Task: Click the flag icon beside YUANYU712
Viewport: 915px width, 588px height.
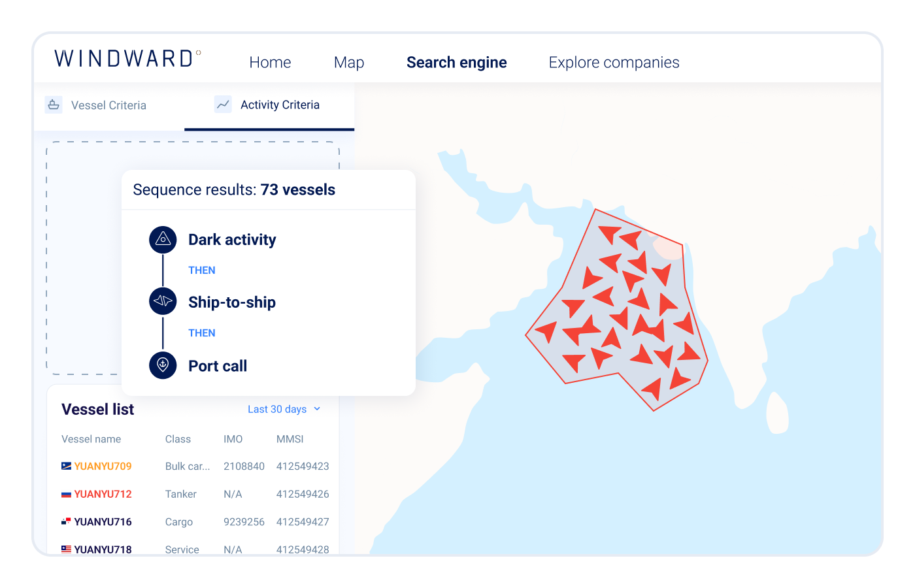Action: pyautogui.click(x=66, y=494)
